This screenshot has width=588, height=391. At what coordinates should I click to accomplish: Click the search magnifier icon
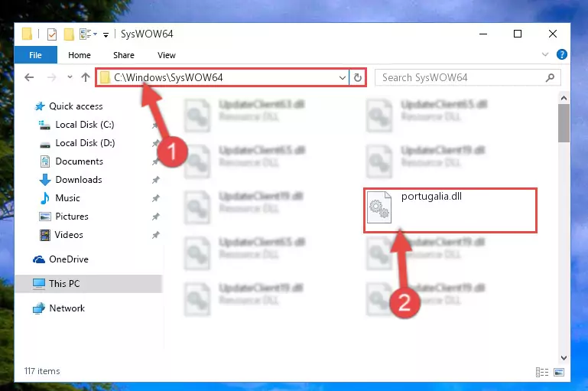click(x=550, y=78)
